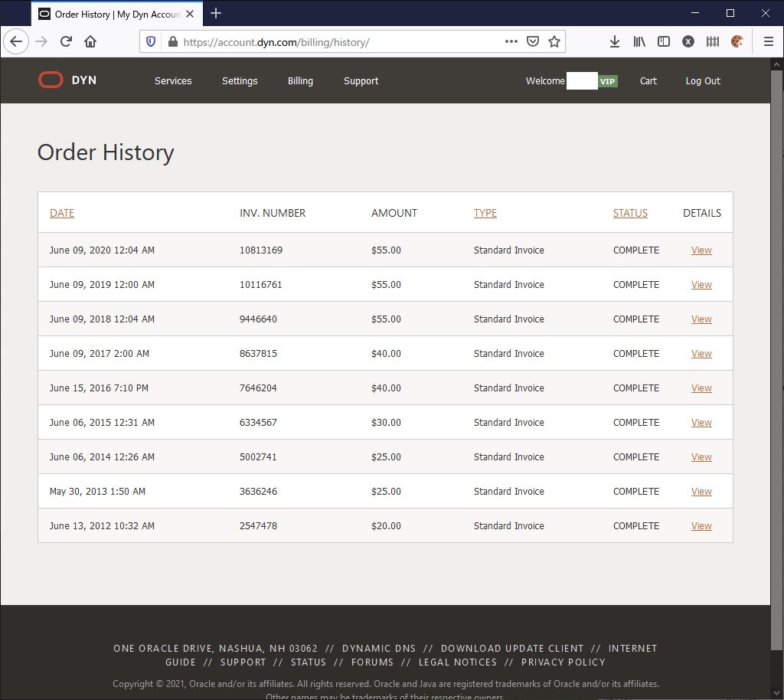Screen dimensions: 784x700
Task: Open a new tab with plus button
Action: point(215,14)
